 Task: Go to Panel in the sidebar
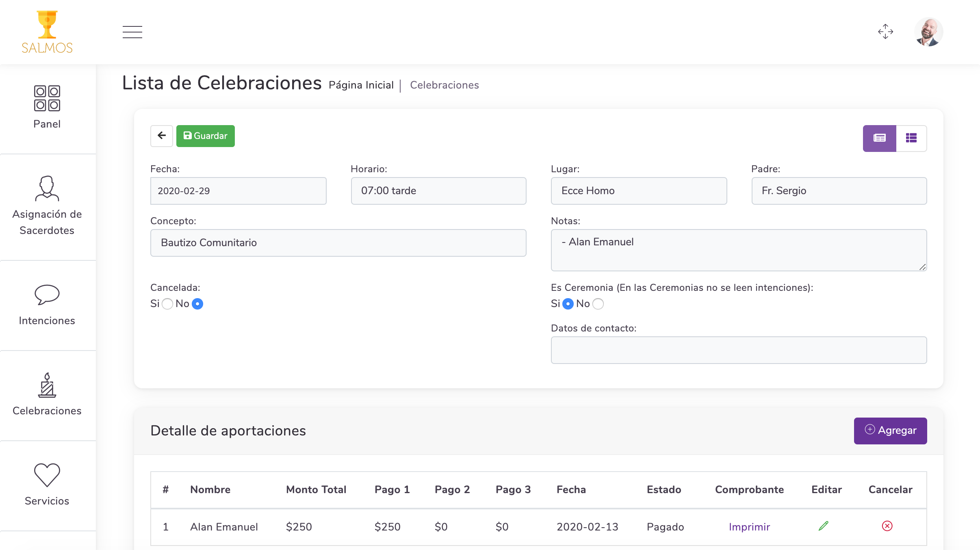[x=47, y=107]
